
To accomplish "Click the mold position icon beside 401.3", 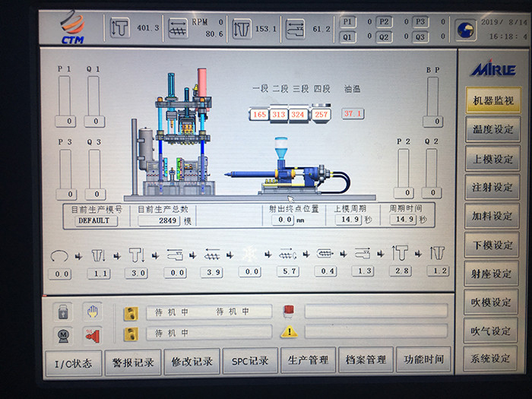I will 120,27.
